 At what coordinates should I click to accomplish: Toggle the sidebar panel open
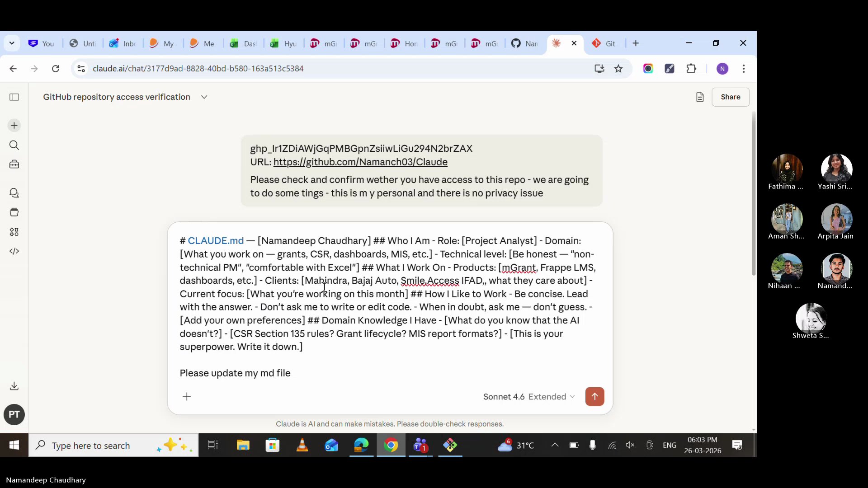click(14, 97)
